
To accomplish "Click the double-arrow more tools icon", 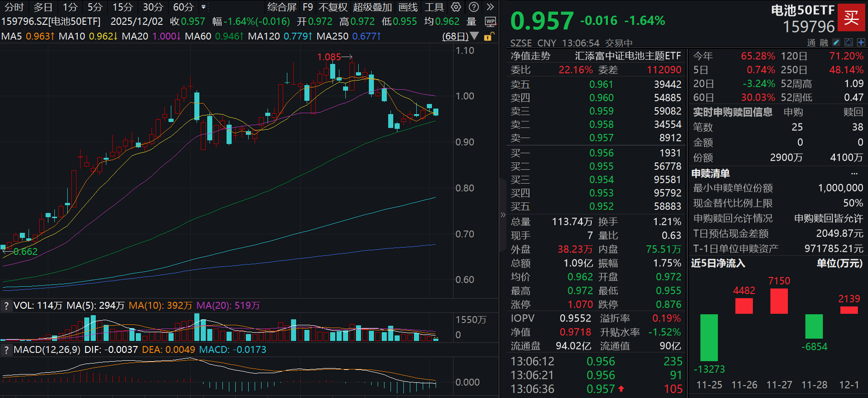I will [490, 7].
